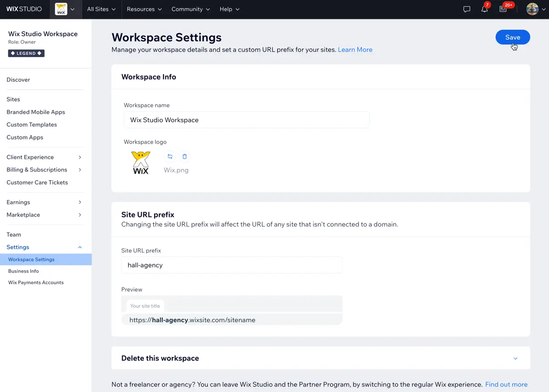The width and height of the screenshot is (549, 392).
Task: Click the preview URL text
Action: tap(192, 320)
